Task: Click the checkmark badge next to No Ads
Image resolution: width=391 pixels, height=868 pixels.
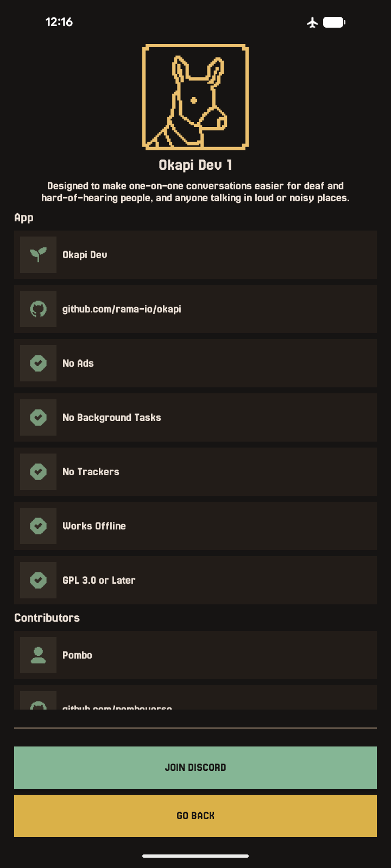Action: click(x=38, y=363)
